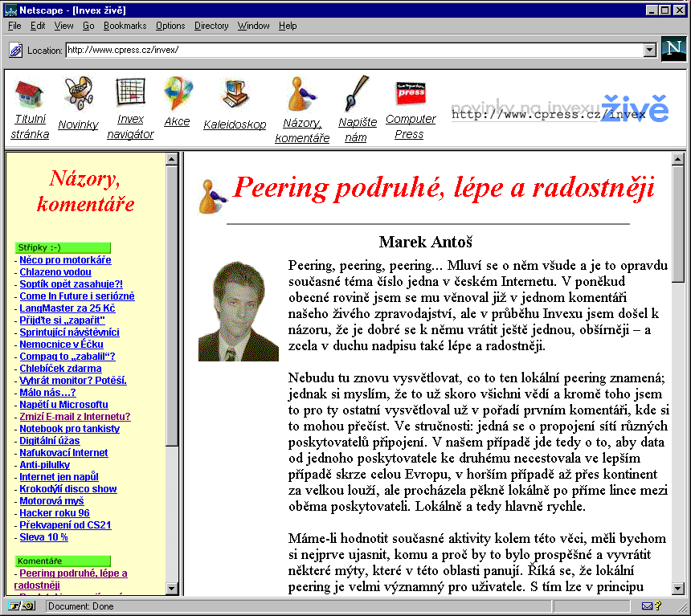Screen dimensions: 691x616
Task: Open the LangMaster za 25 Kč link
Action: tap(67, 308)
